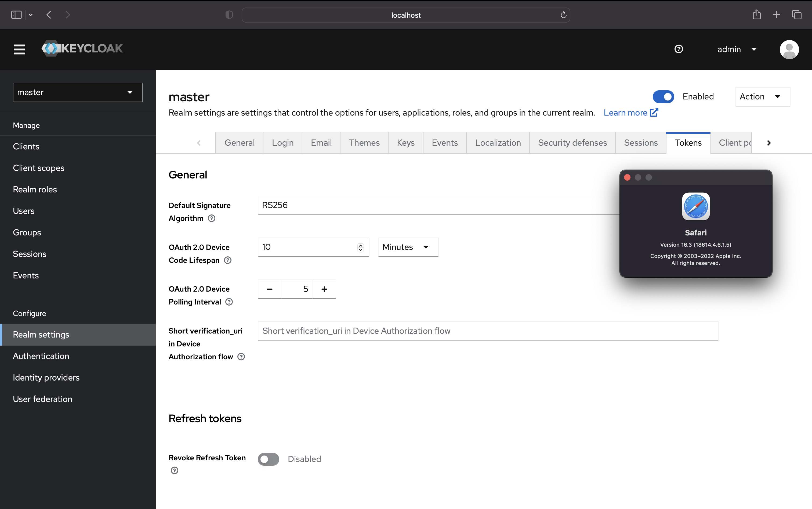Switch to the Security defenses tab
The image size is (812, 509).
point(572,142)
